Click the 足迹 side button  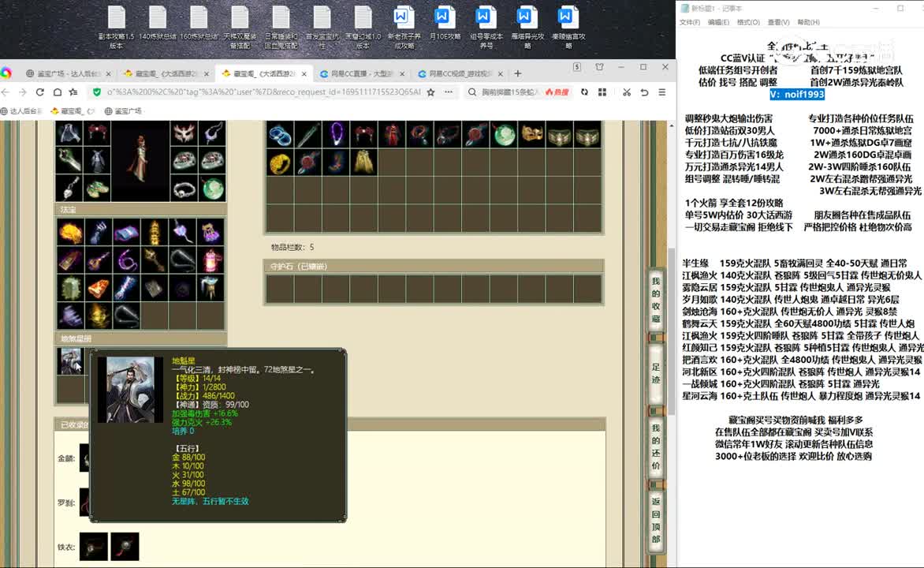point(656,373)
